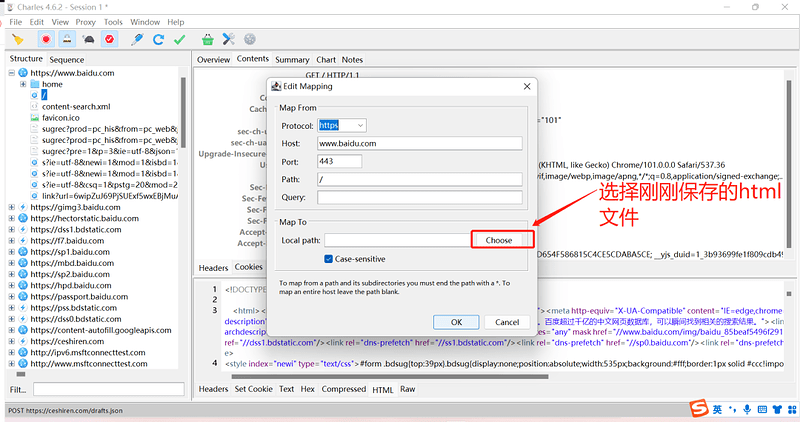Click the Edit Mapping dialog title icon

[276, 86]
